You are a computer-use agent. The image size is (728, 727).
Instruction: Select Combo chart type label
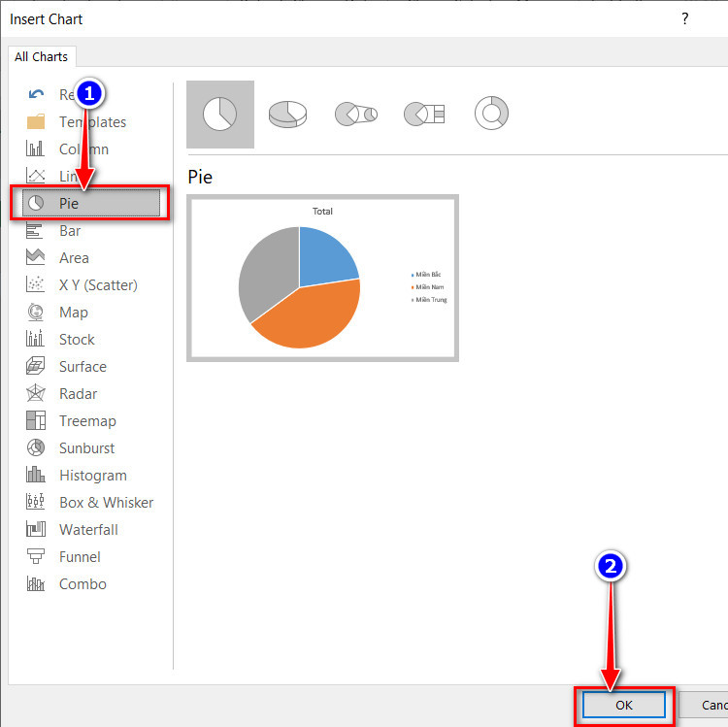83,584
